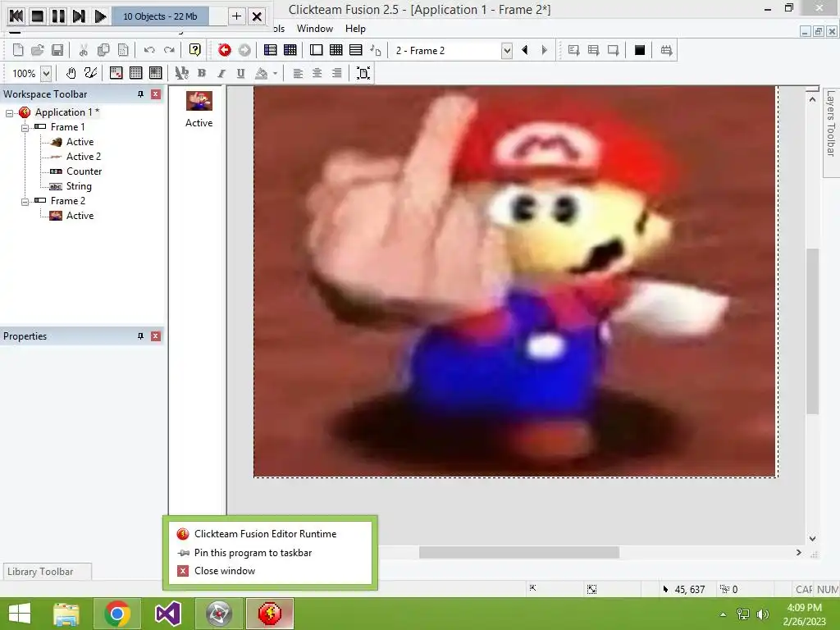Align text left
Viewport: 840px width, 630px height.
pyautogui.click(x=298, y=73)
